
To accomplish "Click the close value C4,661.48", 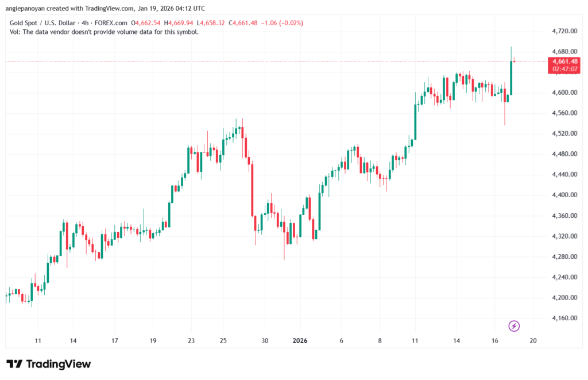I will coord(244,23).
